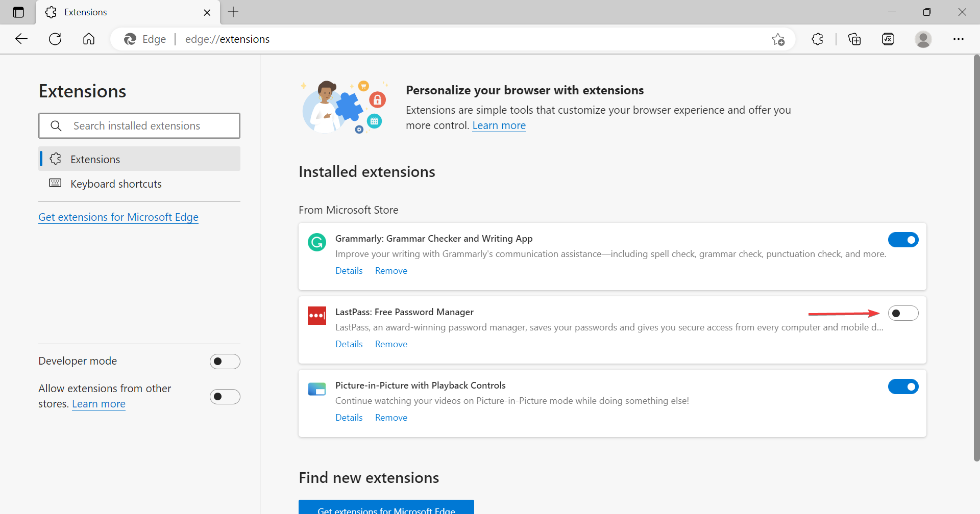Open the Math Solver toolbar icon
This screenshot has width=980, height=514.
click(888, 39)
